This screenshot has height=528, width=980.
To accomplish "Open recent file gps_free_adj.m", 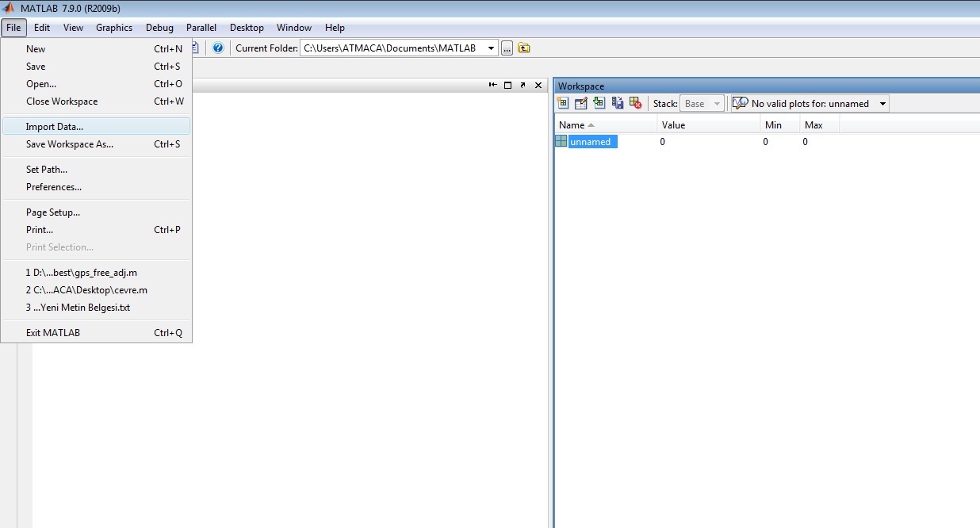I will click(x=96, y=273).
